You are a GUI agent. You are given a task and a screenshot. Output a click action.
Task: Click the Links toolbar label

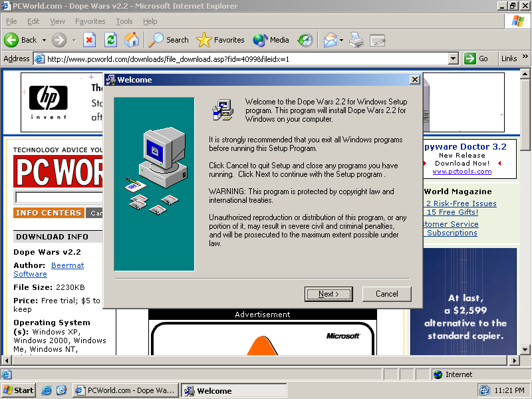(509, 59)
